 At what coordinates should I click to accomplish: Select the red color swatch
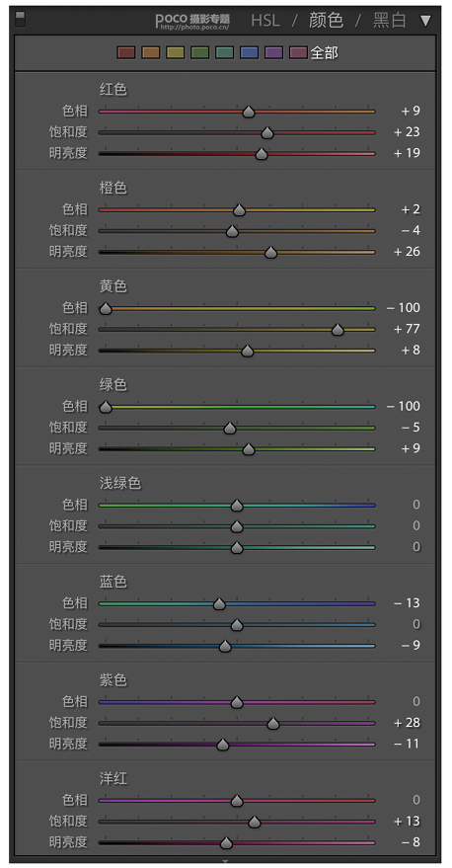tap(126, 52)
